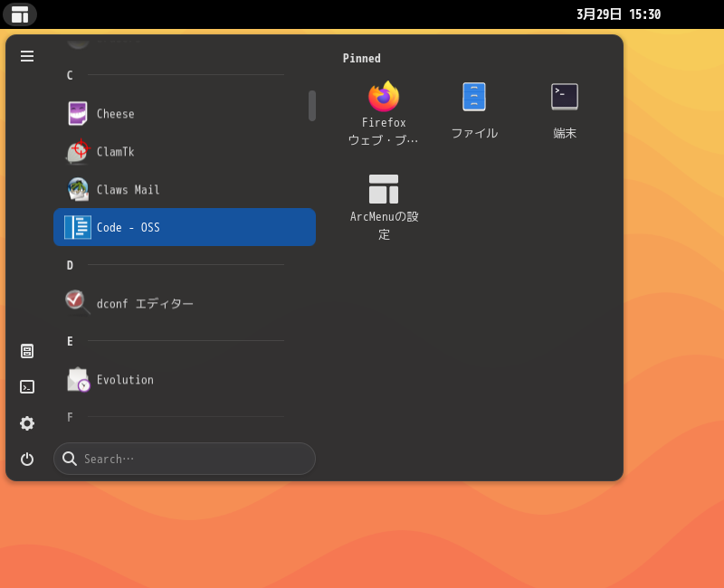724x588 pixels.
Task: Open the Claws Mail icon
Action: click(x=78, y=189)
